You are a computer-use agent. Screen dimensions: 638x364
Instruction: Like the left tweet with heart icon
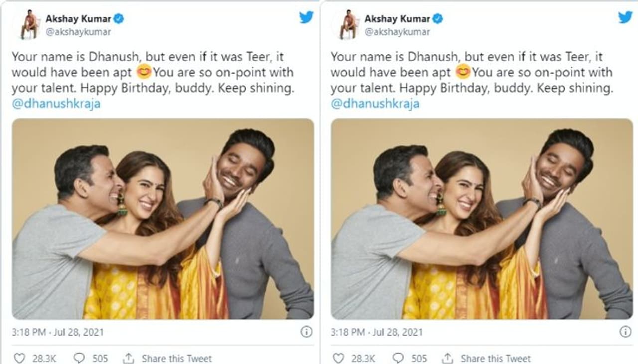(x=19, y=358)
